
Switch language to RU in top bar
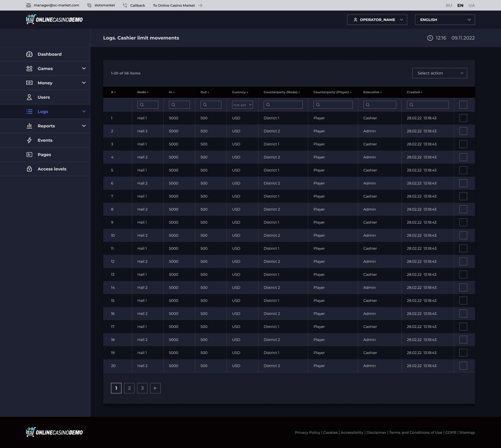(x=448, y=5)
